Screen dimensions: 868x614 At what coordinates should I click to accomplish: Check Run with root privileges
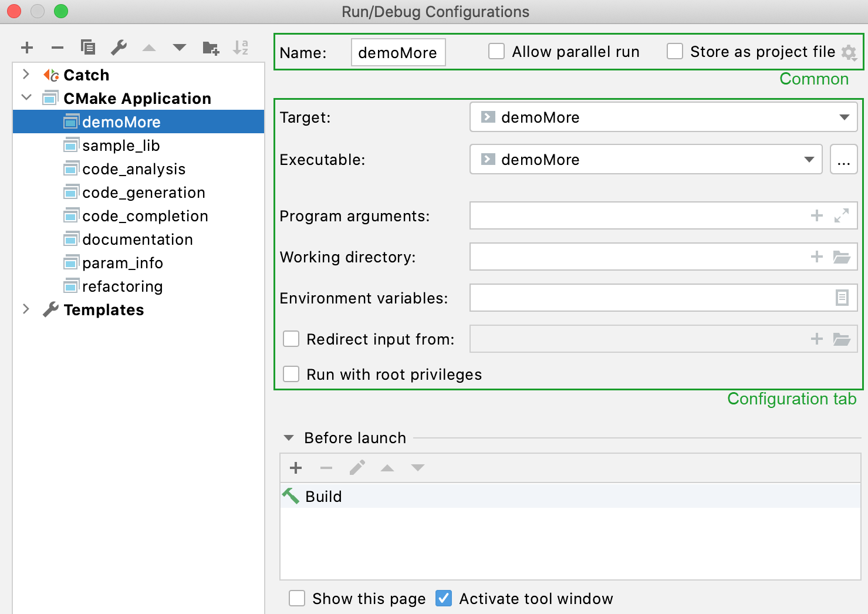click(291, 374)
